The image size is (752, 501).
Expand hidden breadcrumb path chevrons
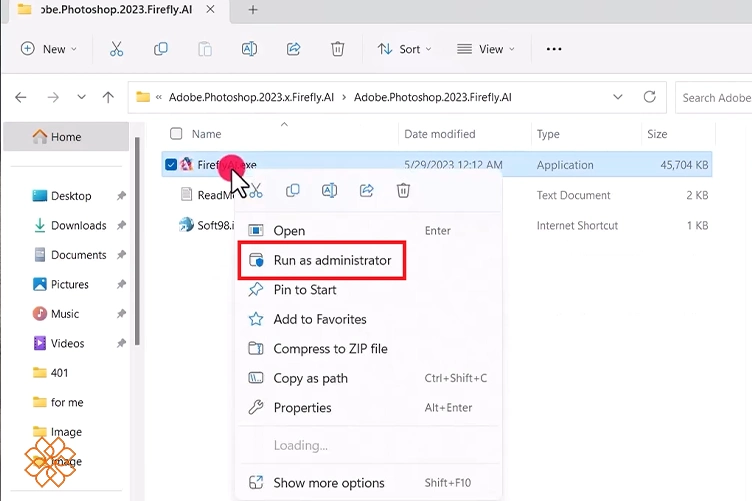(159, 97)
